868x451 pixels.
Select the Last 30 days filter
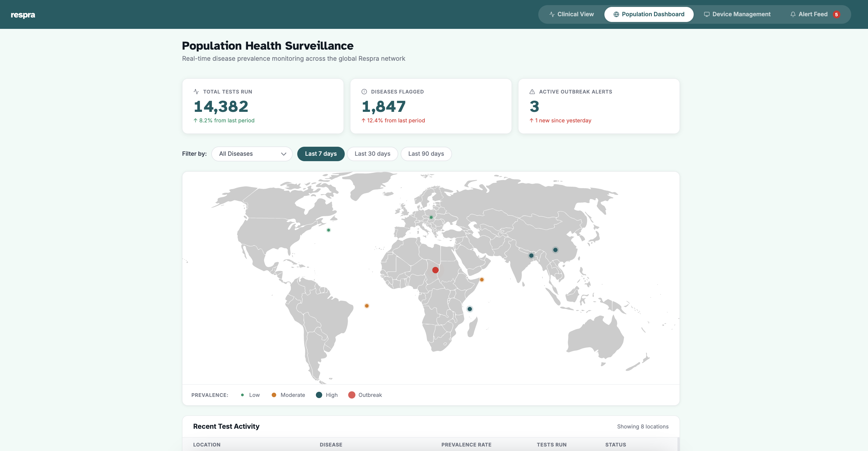pyautogui.click(x=372, y=154)
